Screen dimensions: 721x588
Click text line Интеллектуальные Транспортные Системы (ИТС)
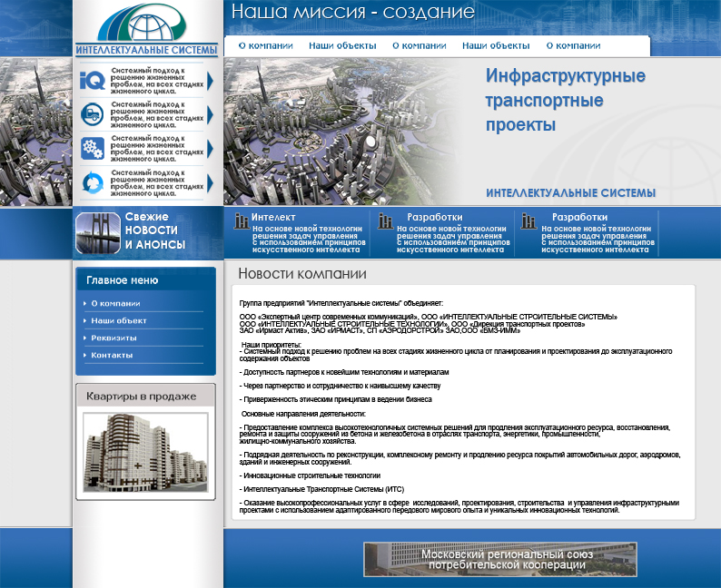tap(323, 489)
